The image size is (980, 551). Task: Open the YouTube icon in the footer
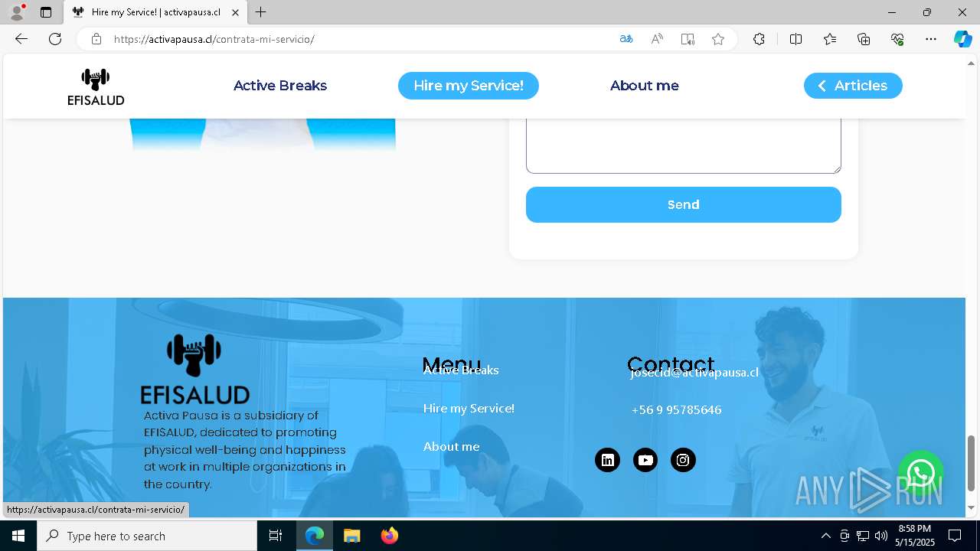[x=645, y=460]
